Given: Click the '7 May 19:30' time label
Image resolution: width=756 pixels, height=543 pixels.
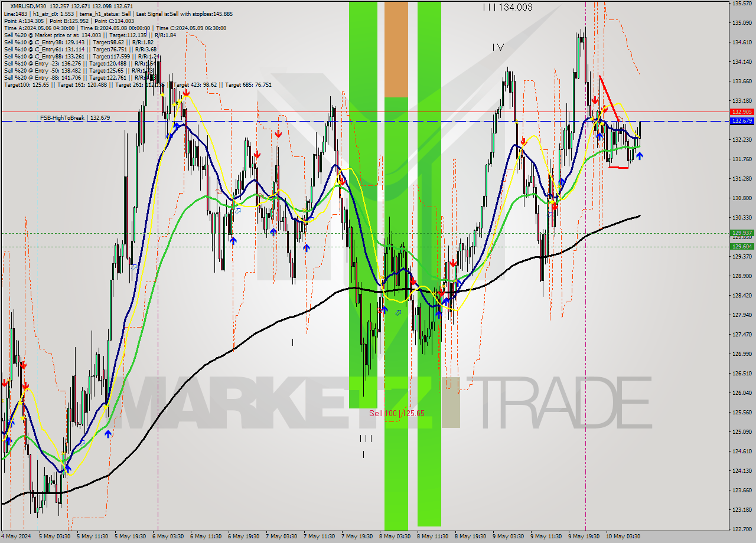Looking at the screenshot, I should 357,537.
